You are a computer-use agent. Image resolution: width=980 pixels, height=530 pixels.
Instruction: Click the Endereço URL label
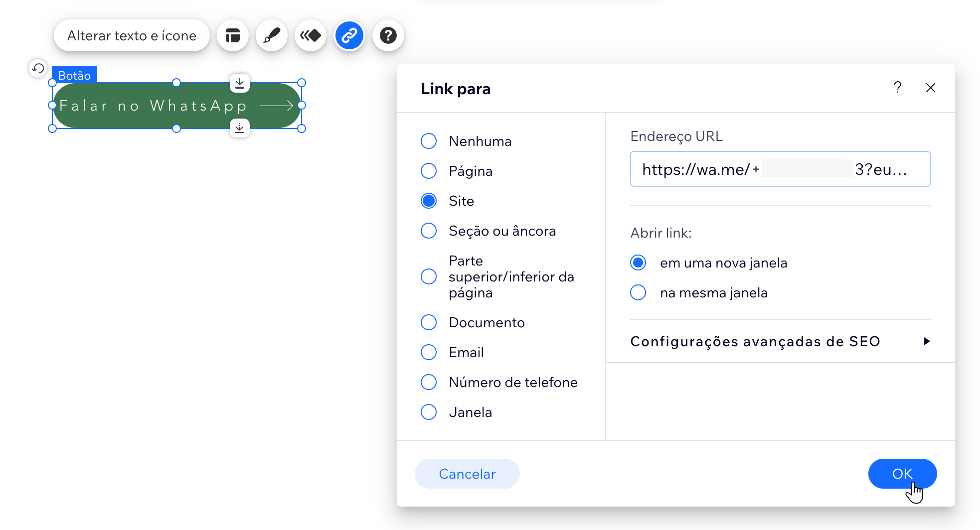click(x=676, y=136)
